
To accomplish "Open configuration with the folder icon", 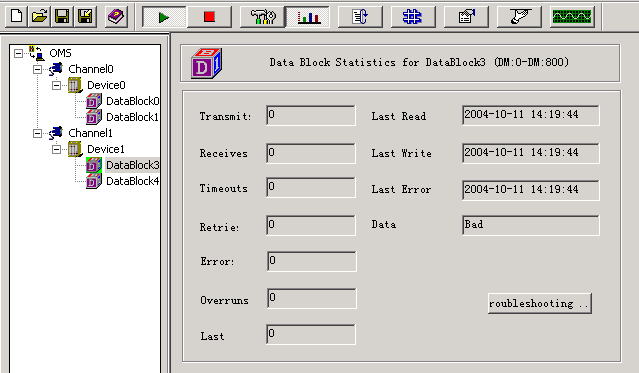I will (x=40, y=17).
